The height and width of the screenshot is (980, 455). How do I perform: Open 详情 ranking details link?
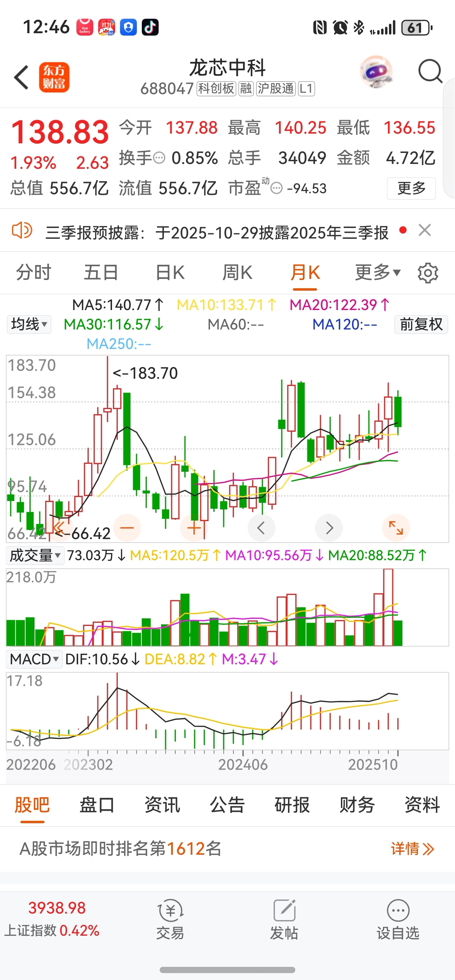(413, 849)
